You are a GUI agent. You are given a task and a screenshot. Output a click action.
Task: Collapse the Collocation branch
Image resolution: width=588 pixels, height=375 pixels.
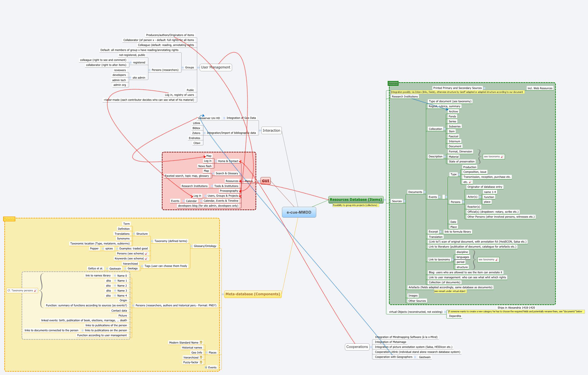445,129
